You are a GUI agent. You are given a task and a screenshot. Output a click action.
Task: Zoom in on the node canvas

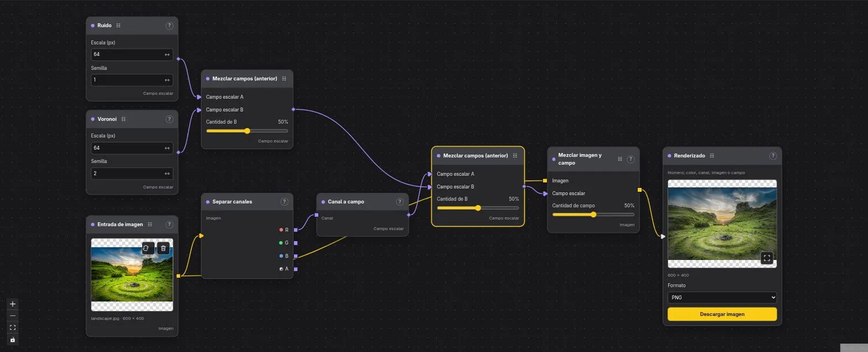pos(13,304)
